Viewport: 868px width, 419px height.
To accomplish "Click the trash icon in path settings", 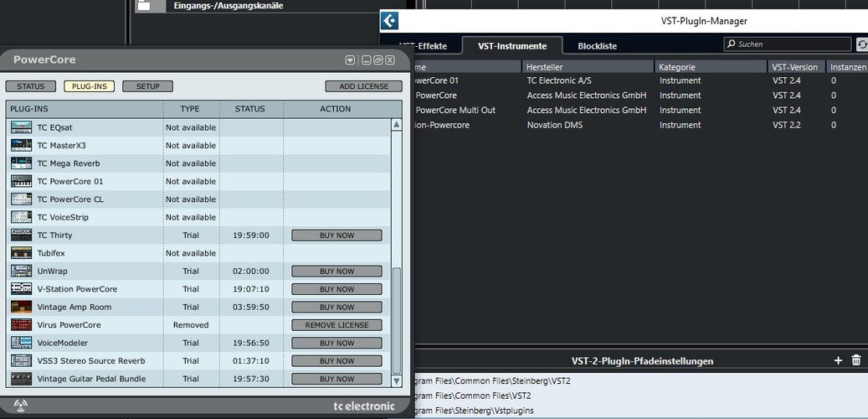I will [x=856, y=361].
